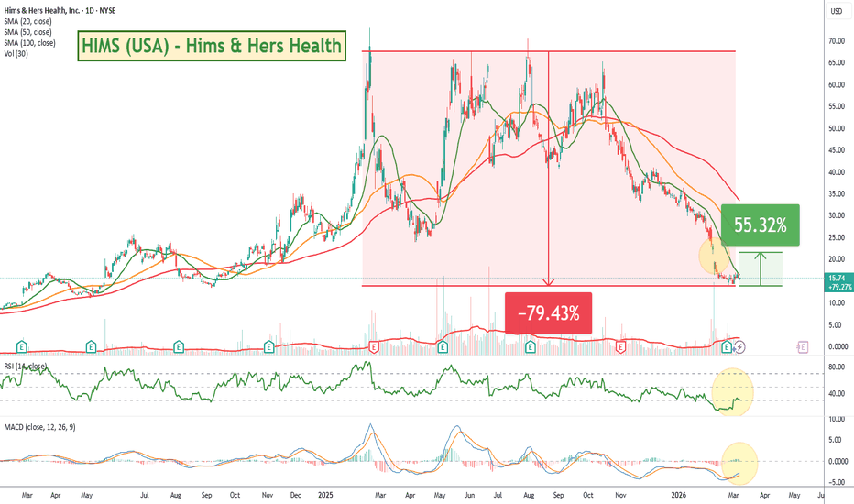Select the Vol (30) indicator legend
This screenshot has width=854, height=504.
[16, 53]
